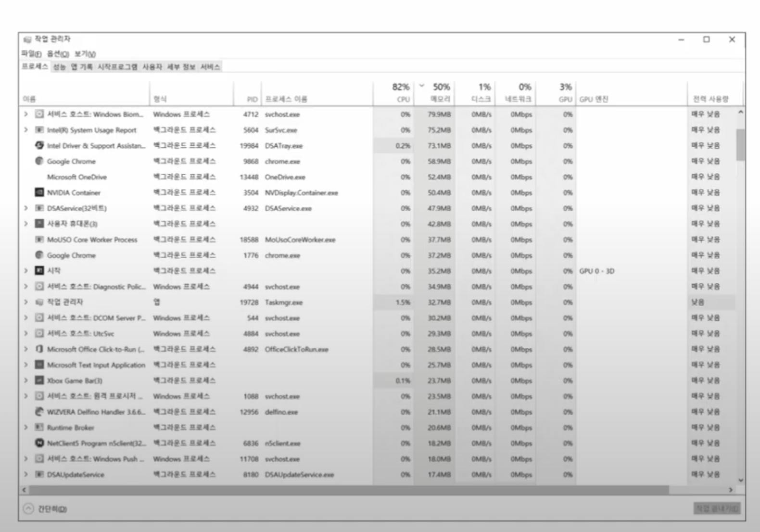The width and height of the screenshot is (760, 532).
Task: Sort by the 네트워크 column header
Action: (x=516, y=92)
